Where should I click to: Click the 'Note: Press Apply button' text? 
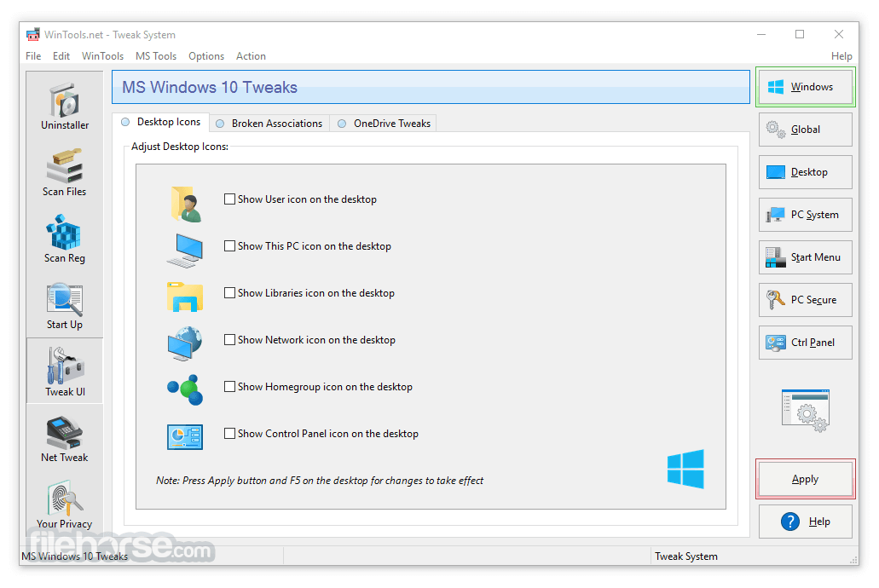pos(320,481)
